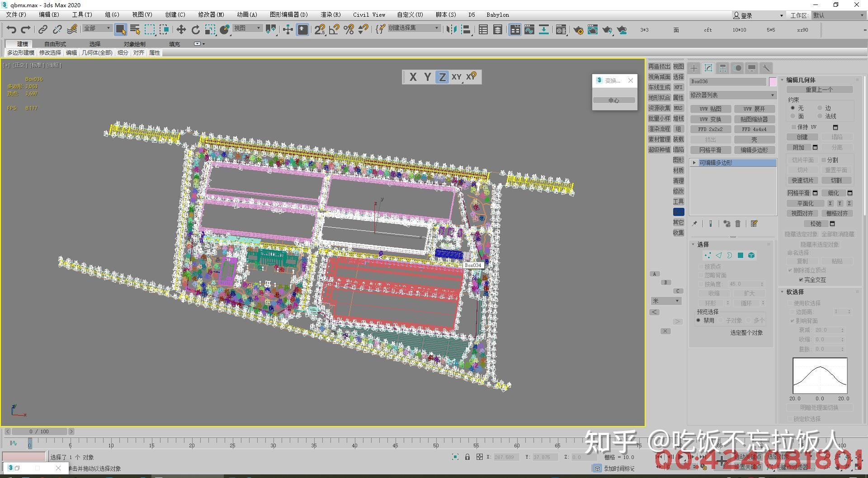Select the 边 constraint radio button
This screenshot has width=868, height=478.
[x=820, y=108]
